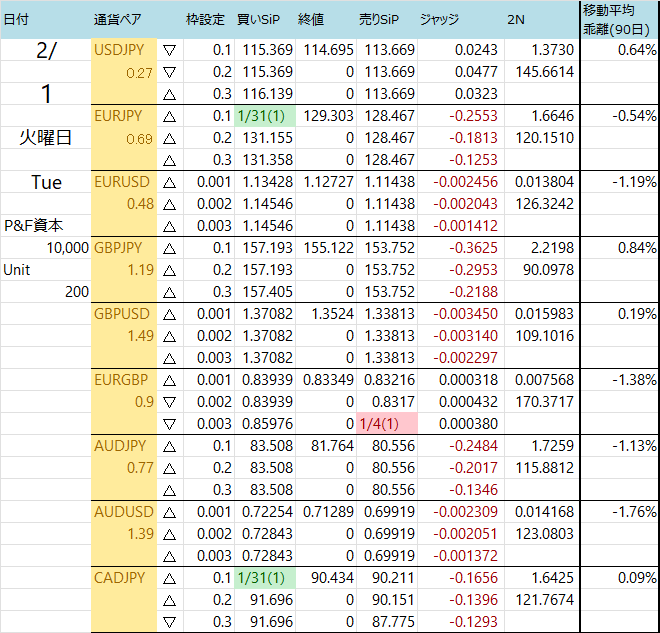Click the GBPUSD 0.002 up-triangle icon

click(x=169, y=336)
